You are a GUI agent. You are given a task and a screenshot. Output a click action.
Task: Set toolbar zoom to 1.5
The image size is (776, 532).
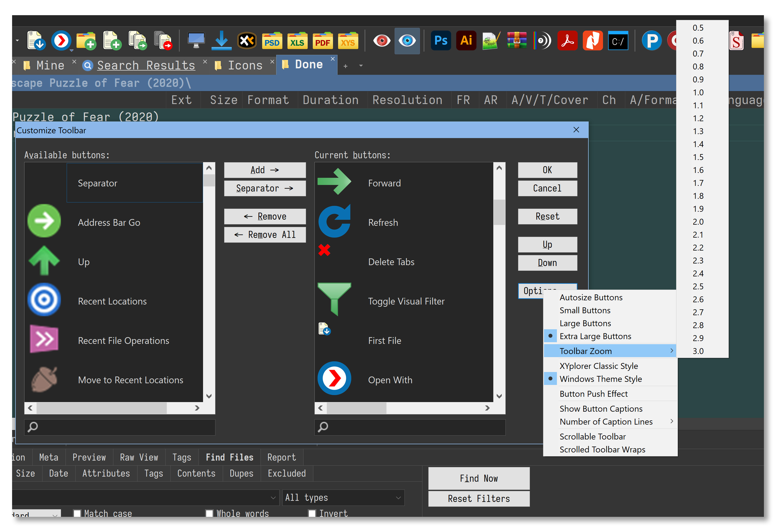click(x=698, y=157)
